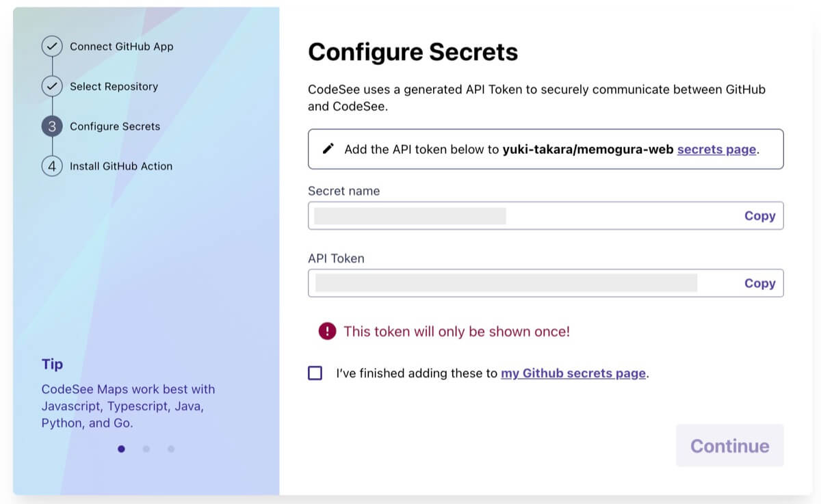Viewport: 821px width, 504px height.
Task: Copy the API Token value
Action: click(x=759, y=283)
